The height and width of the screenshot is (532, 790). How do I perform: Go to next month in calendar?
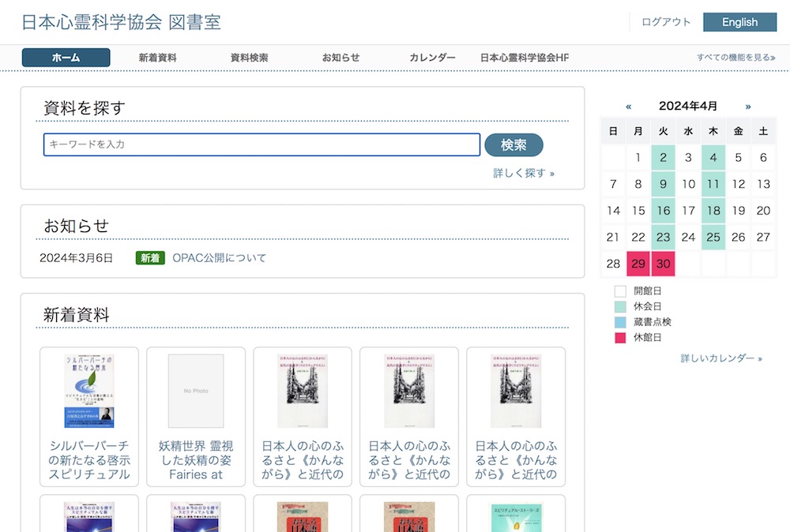[x=748, y=107]
